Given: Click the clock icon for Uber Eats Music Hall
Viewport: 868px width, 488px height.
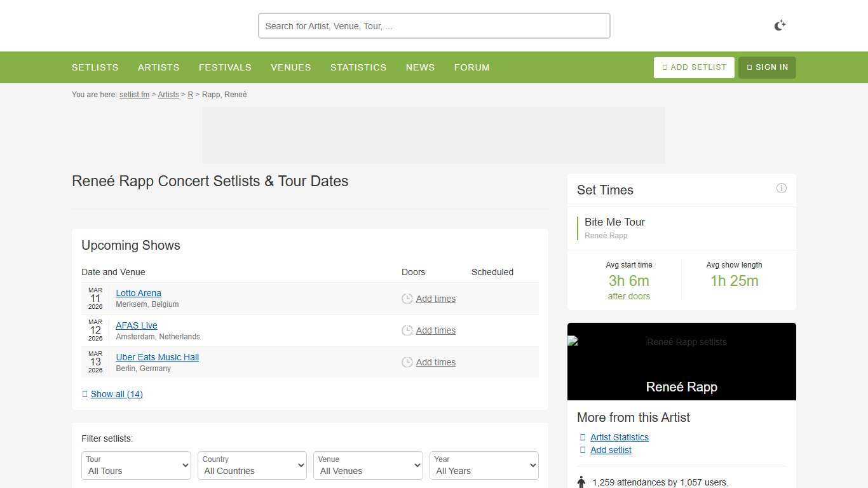Looking at the screenshot, I should tap(407, 362).
